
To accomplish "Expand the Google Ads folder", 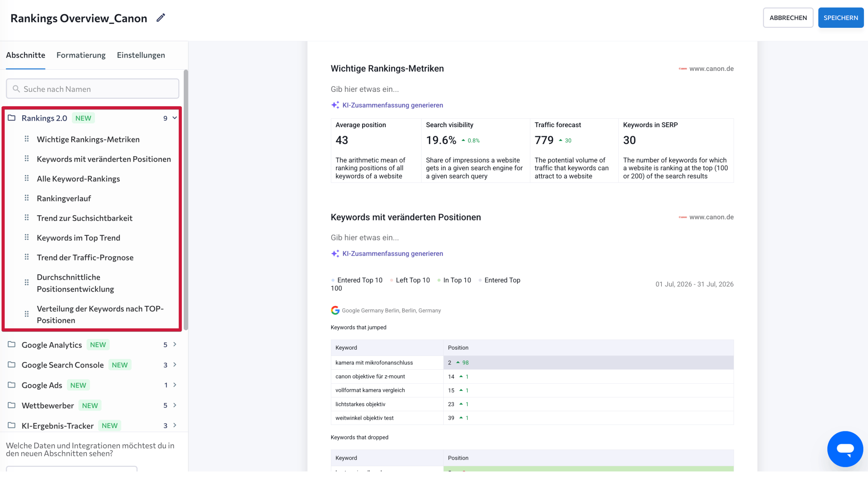I will pyautogui.click(x=175, y=385).
